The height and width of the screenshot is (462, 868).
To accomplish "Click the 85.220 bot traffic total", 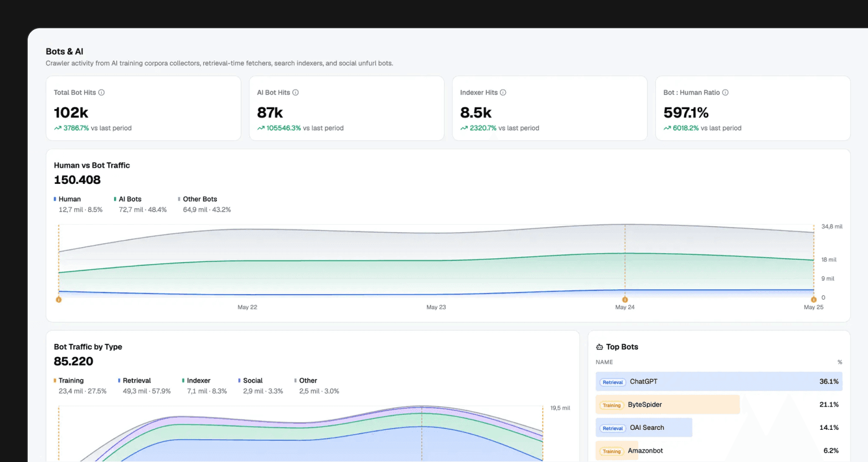I will tap(74, 361).
